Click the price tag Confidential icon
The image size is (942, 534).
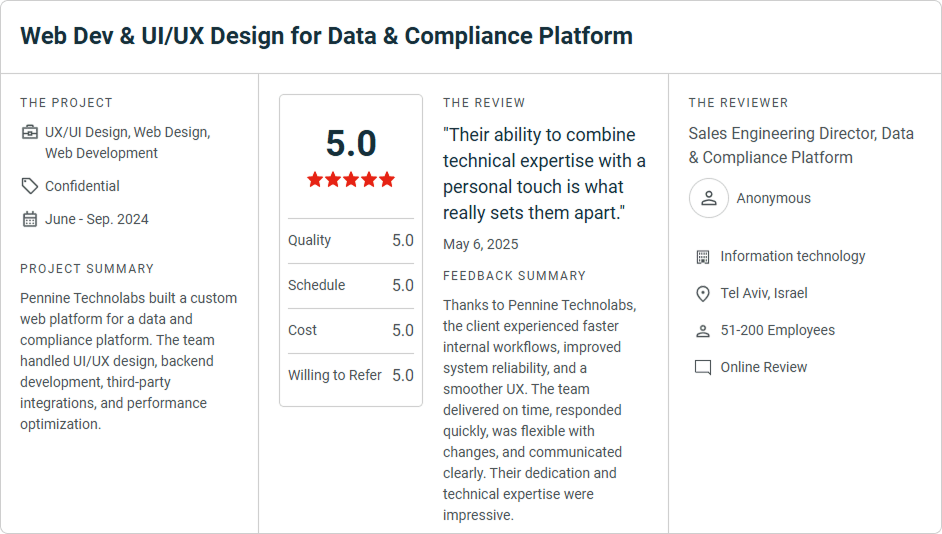(30, 186)
